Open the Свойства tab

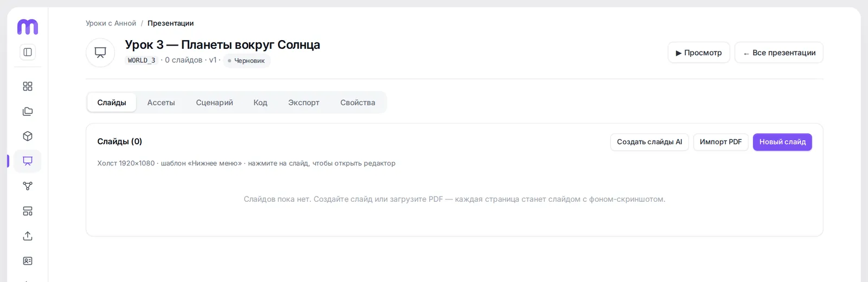(358, 102)
